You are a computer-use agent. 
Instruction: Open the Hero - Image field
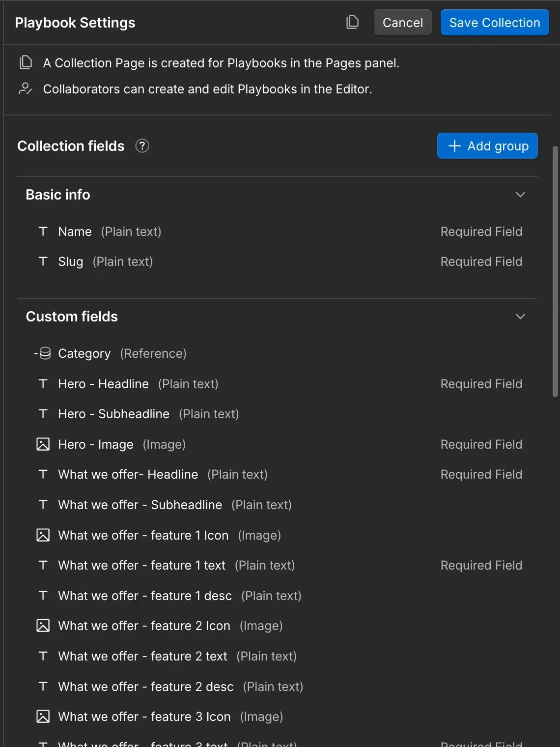[x=278, y=444]
